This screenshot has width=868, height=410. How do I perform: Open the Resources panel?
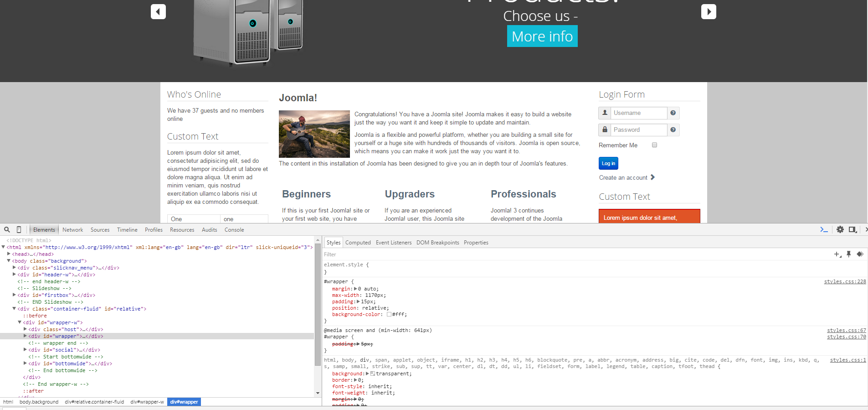click(182, 230)
